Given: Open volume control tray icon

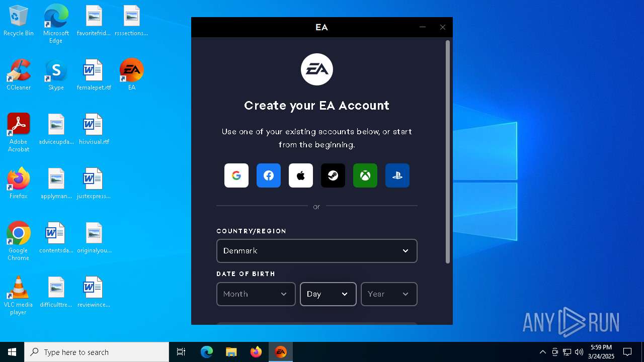Looking at the screenshot, I should [579, 352].
